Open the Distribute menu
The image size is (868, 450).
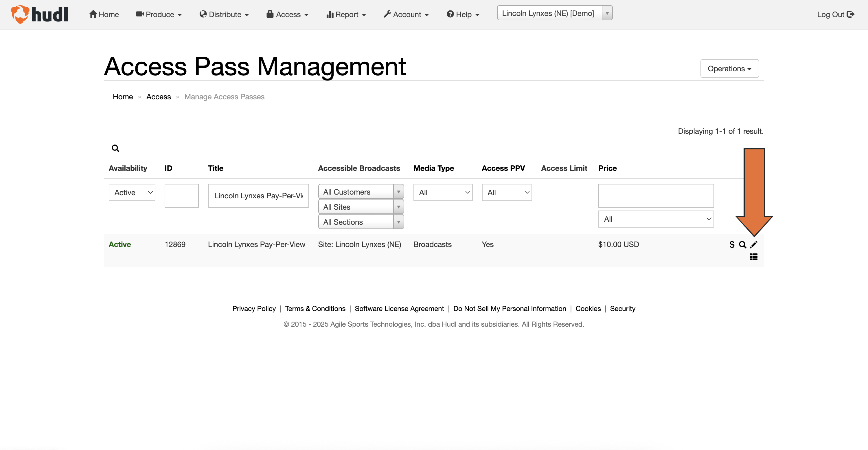point(224,14)
